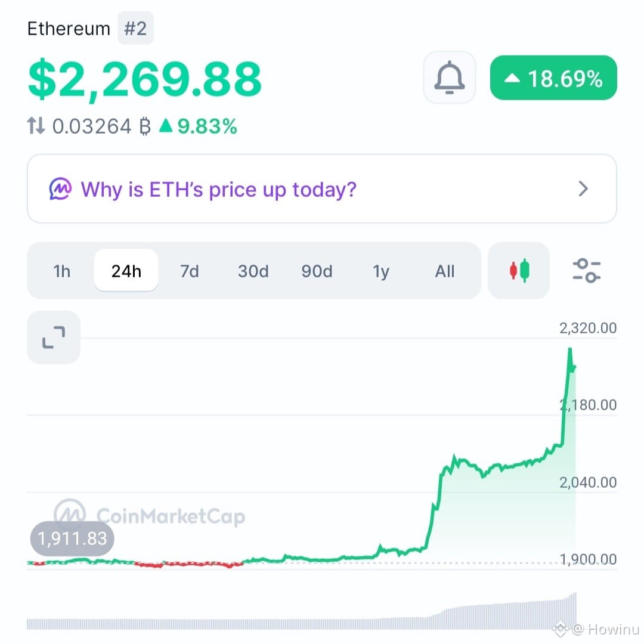Tap the CoinMarketCap AI chat icon

click(x=60, y=189)
